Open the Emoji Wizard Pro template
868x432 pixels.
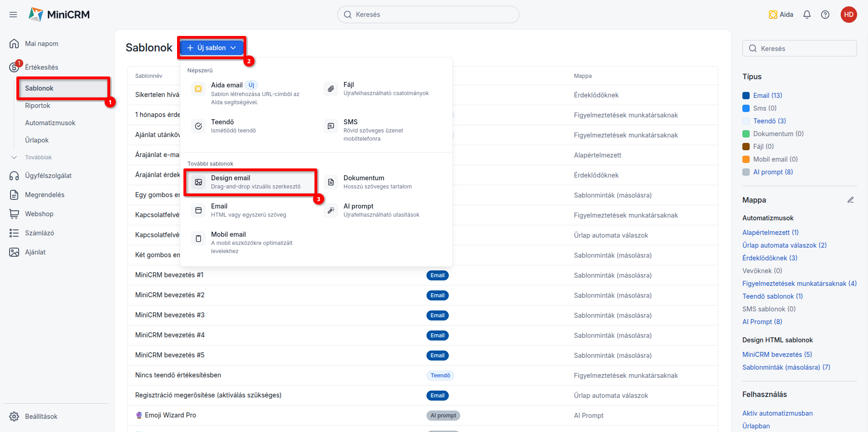pyautogui.click(x=166, y=415)
